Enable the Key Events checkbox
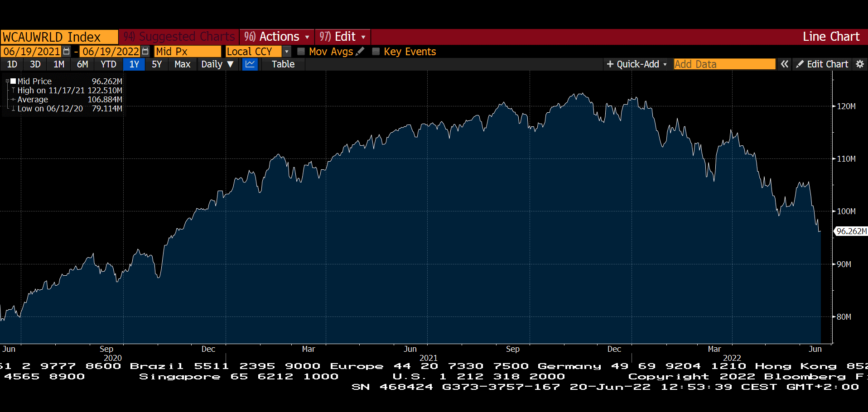Screen dimensions: 868x412 tap(376, 52)
